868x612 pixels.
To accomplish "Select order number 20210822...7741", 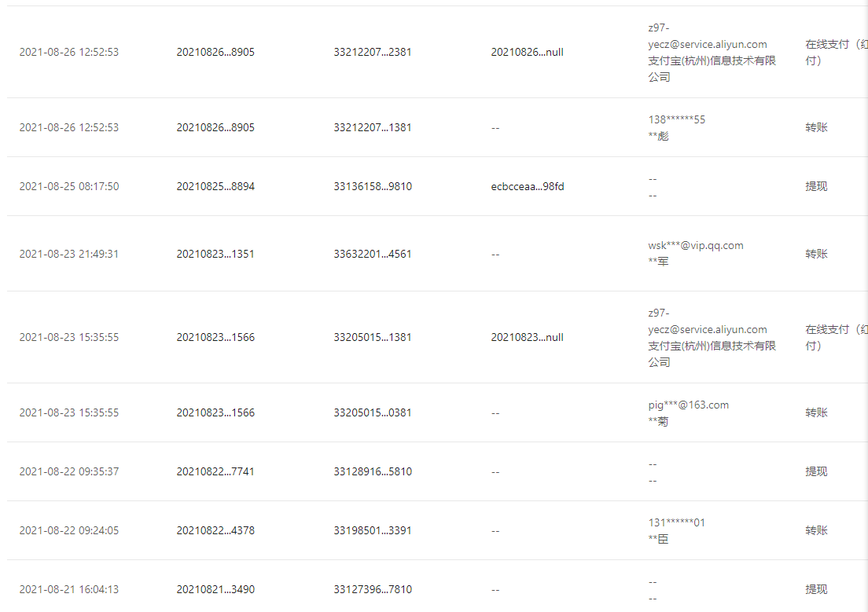I will point(215,471).
